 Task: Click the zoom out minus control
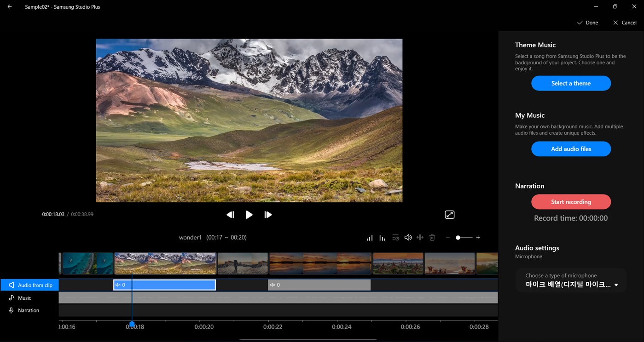(x=447, y=238)
